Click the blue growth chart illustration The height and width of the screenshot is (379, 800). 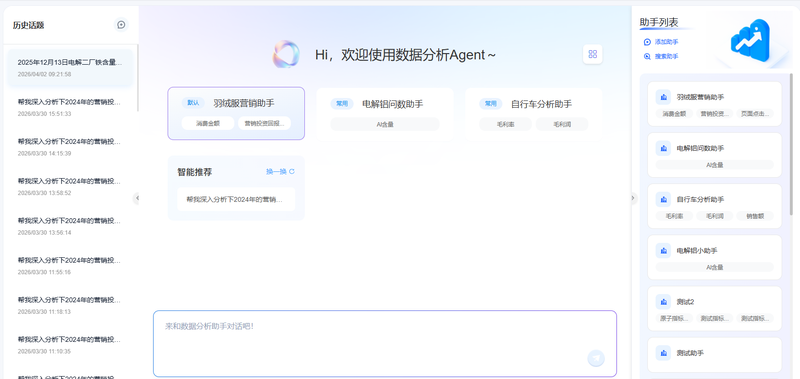[x=751, y=41]
